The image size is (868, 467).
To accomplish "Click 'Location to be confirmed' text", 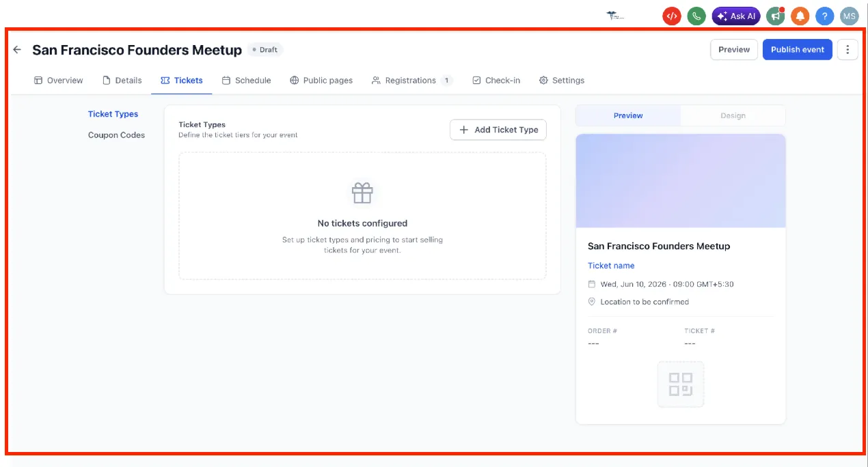I will pyautogui.click(x=645, y=302).
